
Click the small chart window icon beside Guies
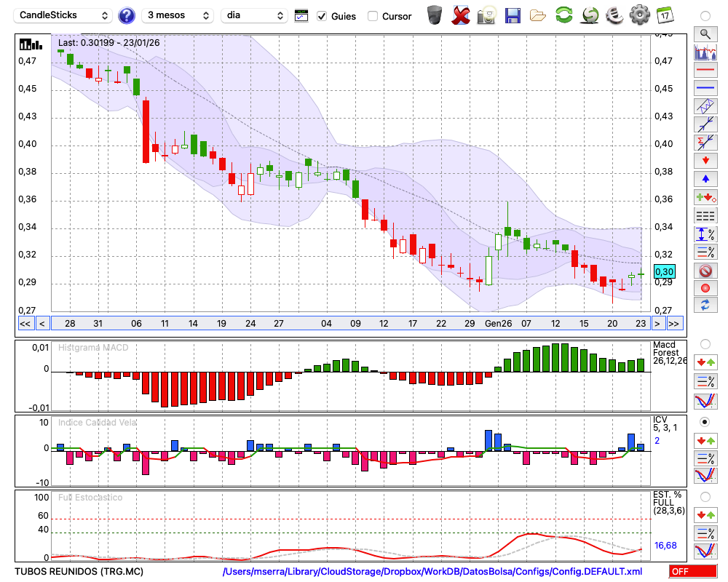pos(301,16)
